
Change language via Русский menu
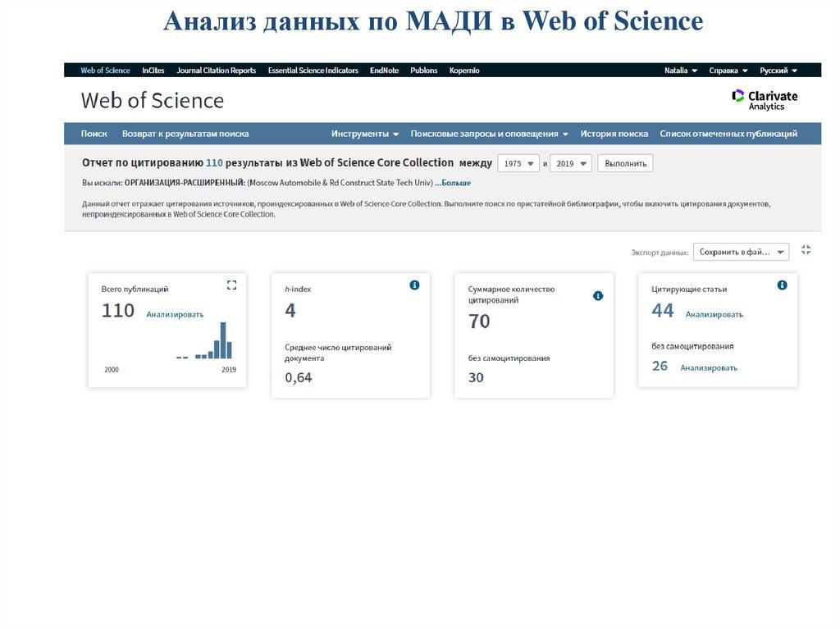tap(778, 71)
